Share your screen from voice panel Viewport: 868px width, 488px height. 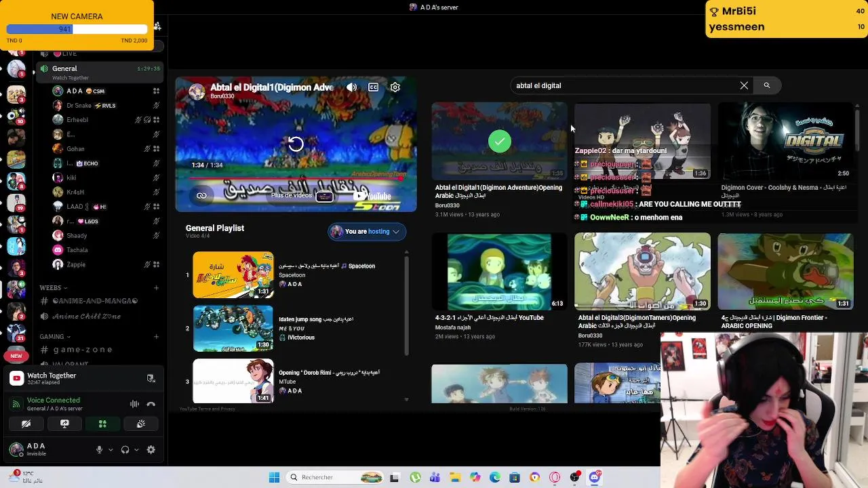click(64, 424)
